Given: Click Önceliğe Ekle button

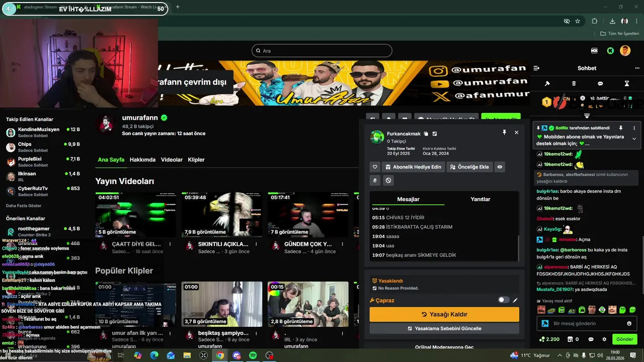Looking at the screenshot, I should [x=469, y=167].
